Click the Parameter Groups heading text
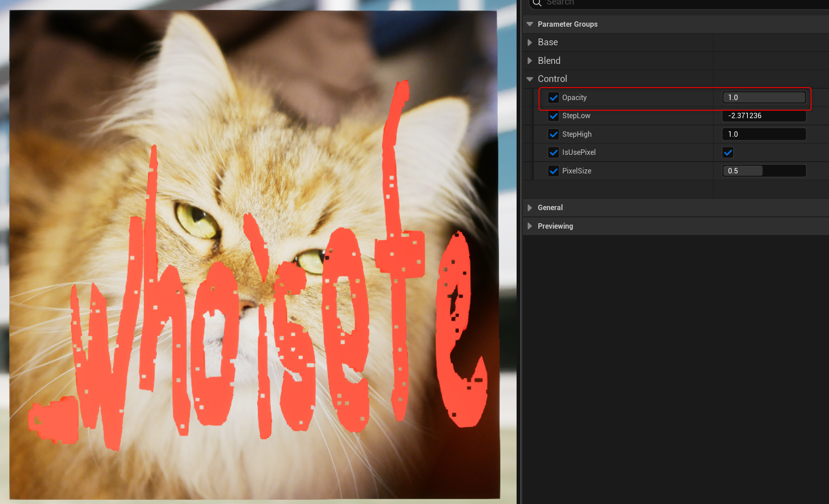The image size is (829, 504). coord(567,24)
